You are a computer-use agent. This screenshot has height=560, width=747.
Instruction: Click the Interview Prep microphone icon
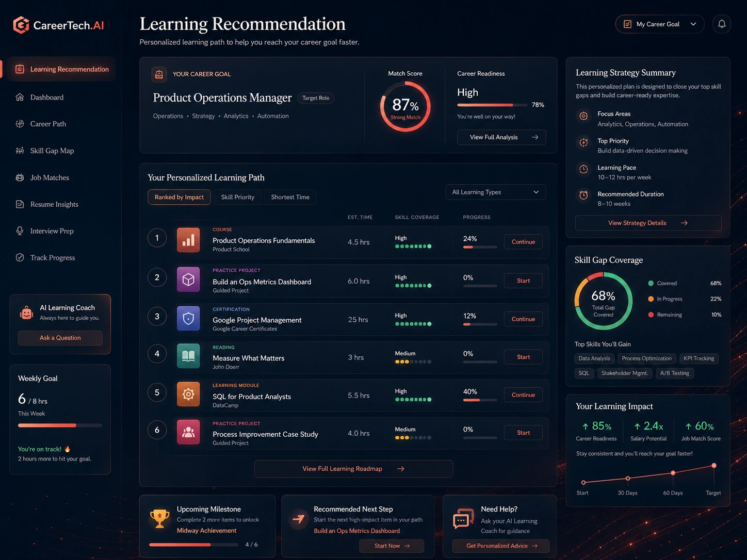(x=20, y=230)
